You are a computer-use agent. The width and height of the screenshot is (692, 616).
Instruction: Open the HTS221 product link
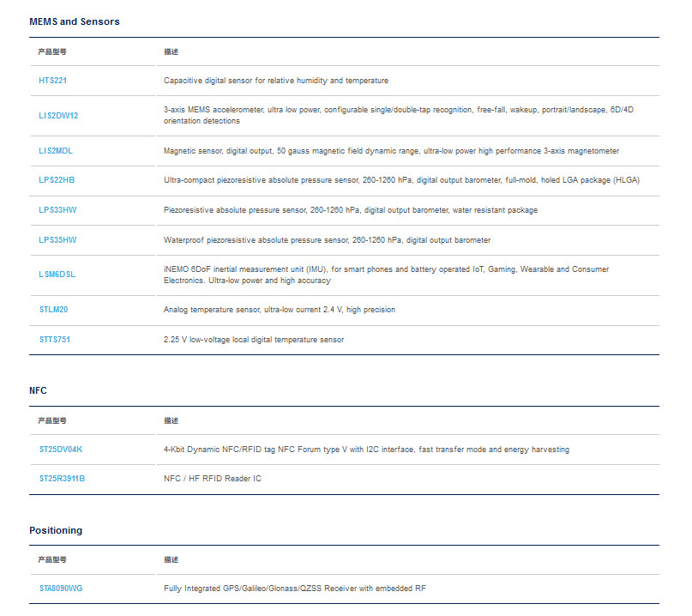tap(52, 81)
